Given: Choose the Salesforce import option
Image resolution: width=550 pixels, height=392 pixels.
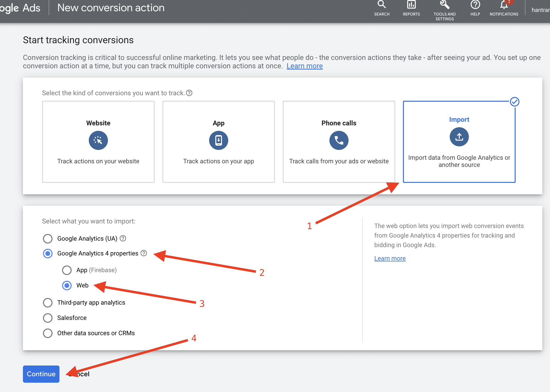Looking at the screenshot, I should [x=48, y=318].
